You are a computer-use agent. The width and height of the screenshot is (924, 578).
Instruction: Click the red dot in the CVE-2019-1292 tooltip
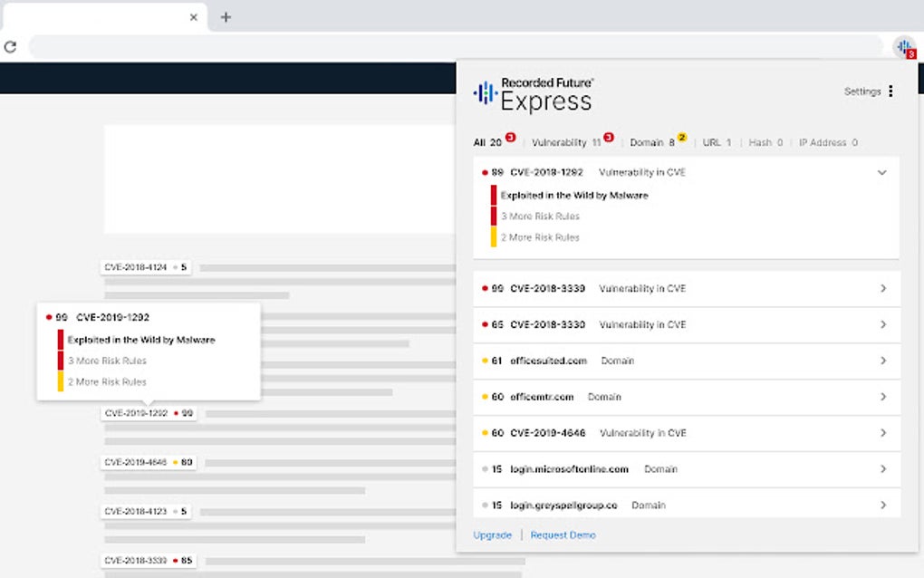pos(50,317)
